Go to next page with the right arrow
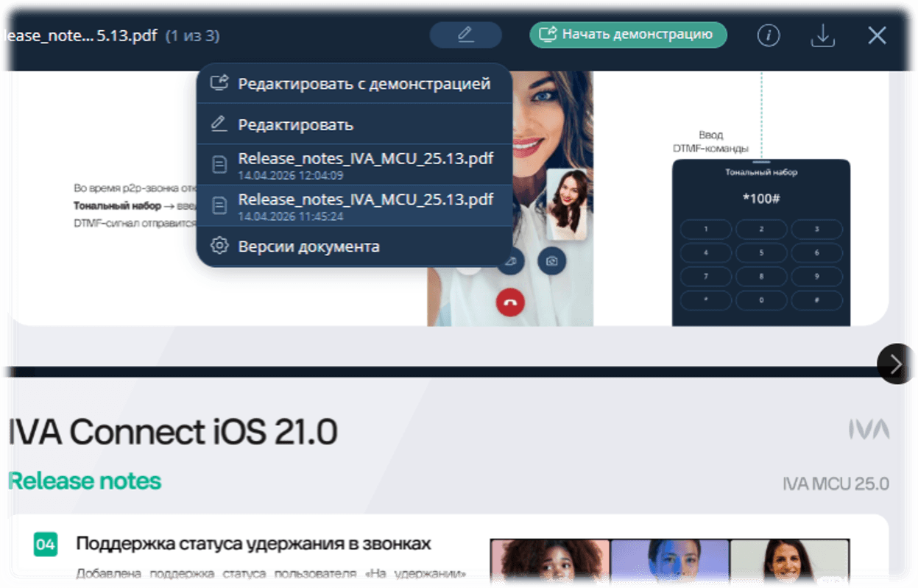918x588 pixels. coord(896,364)
